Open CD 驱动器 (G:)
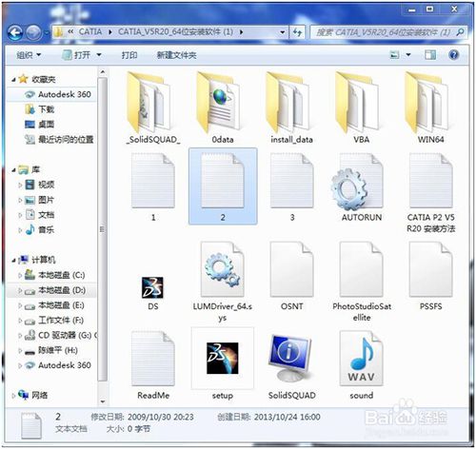This screenshot has width=476, height=449. click(60, 335)
